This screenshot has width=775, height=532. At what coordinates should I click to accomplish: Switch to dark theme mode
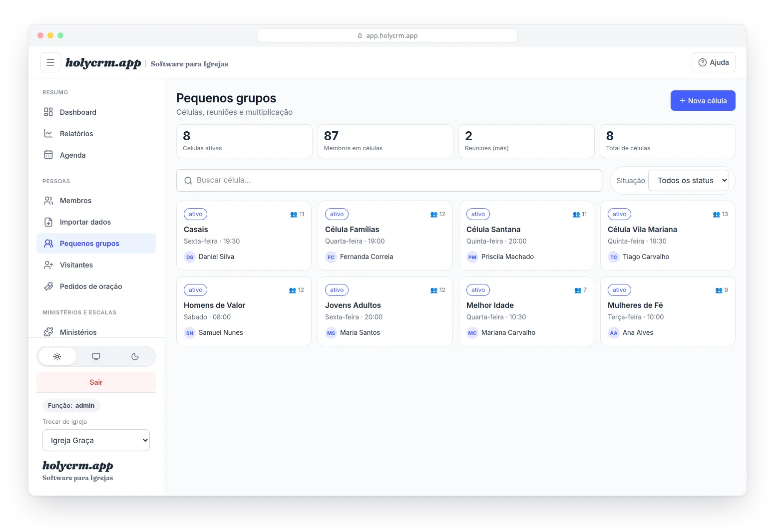point(135,356)
